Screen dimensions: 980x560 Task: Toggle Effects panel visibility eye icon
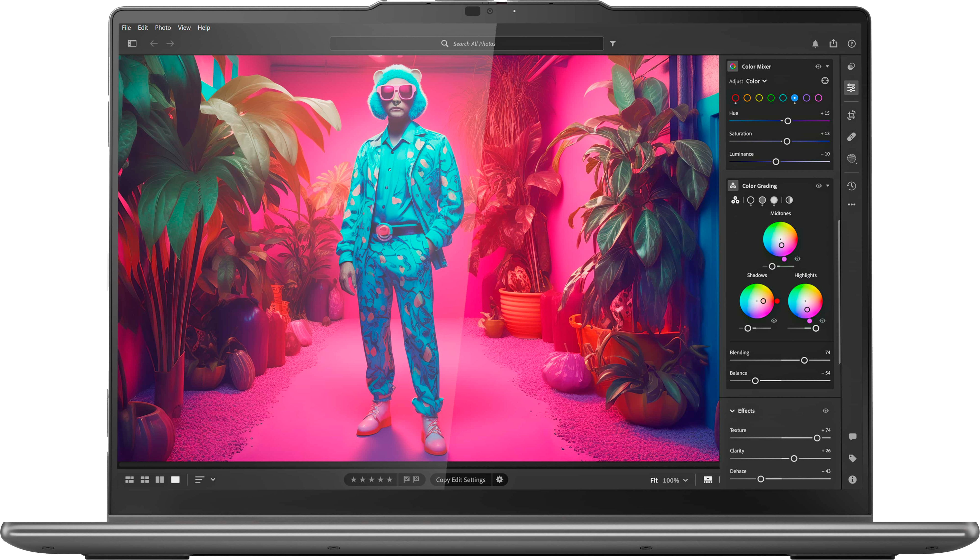824,411
